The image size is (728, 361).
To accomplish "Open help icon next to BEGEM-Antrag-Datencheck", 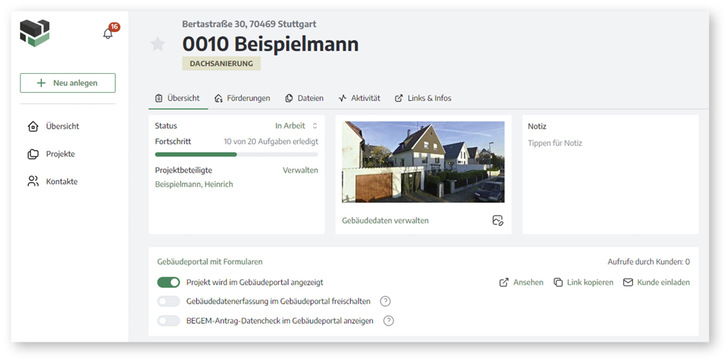I will tap(388, 321).
